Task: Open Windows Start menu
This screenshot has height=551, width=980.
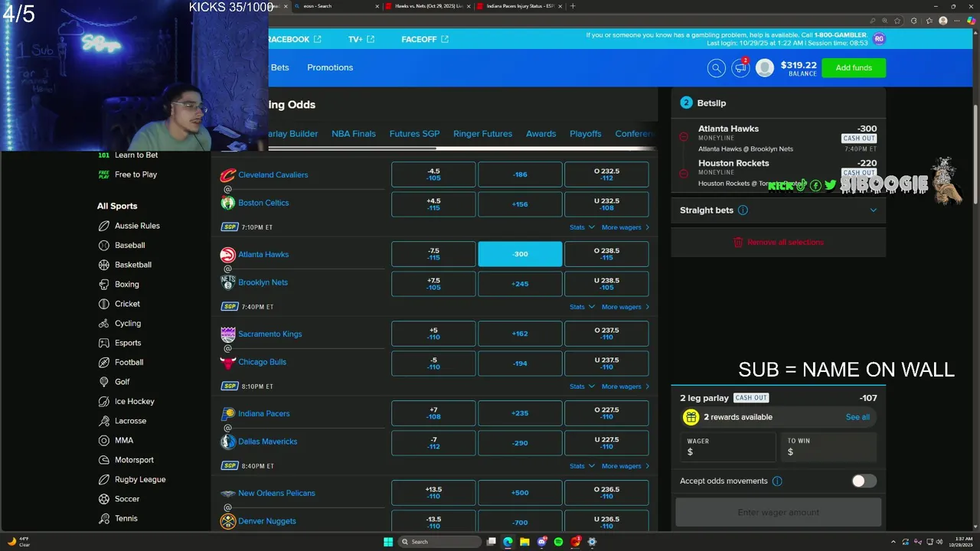Action: tap(388, 542)
